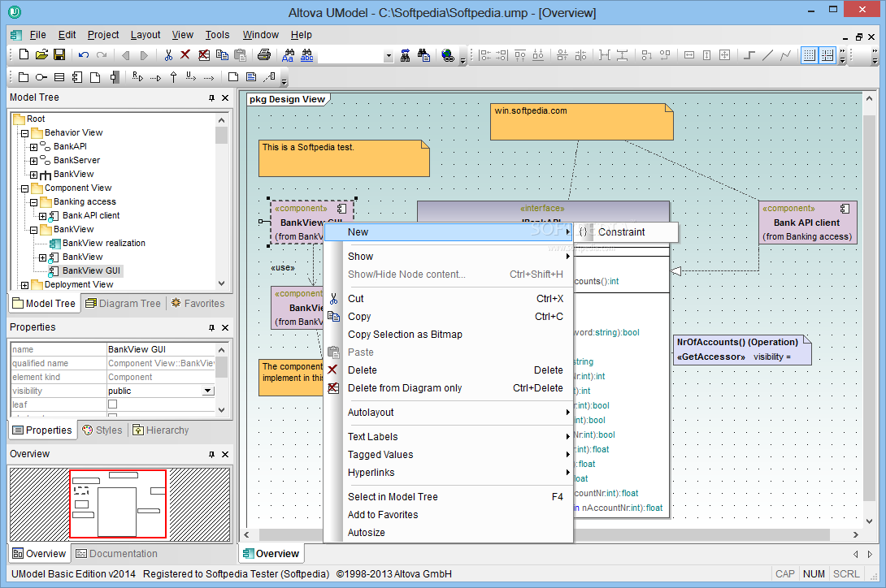The image size is (886, 588).
Task: Add a package with the folder-shape tool
Action: click(24, 77)
